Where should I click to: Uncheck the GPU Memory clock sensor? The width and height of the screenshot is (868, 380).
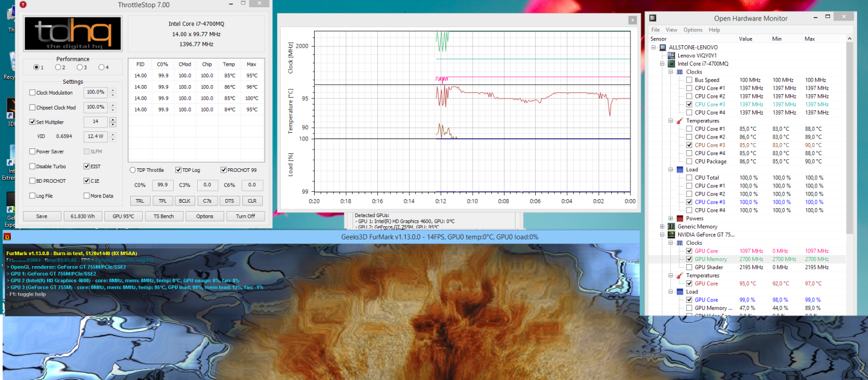tap(689, 259)
